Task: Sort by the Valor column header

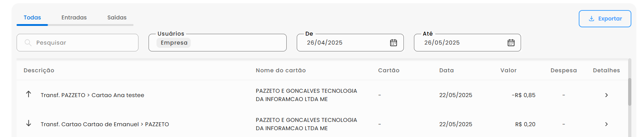Action: (508, 70)
